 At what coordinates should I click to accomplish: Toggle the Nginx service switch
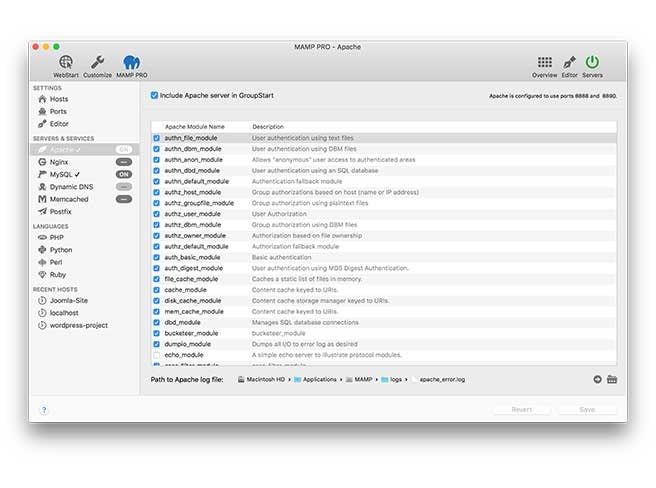click(124, 162)
